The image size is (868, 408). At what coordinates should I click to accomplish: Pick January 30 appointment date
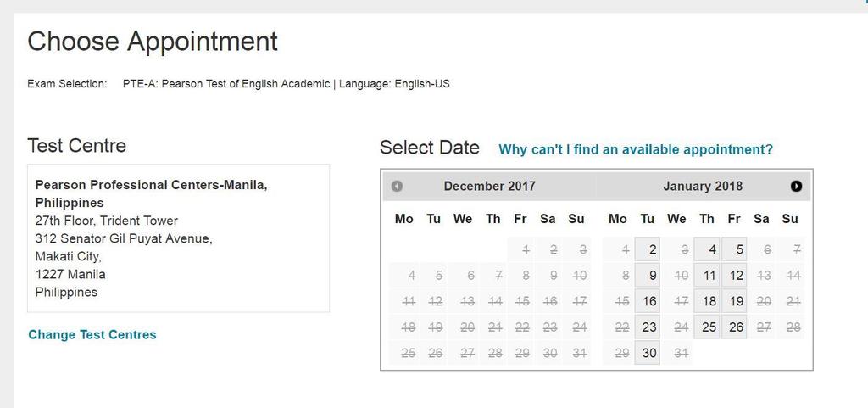[648, 353]
